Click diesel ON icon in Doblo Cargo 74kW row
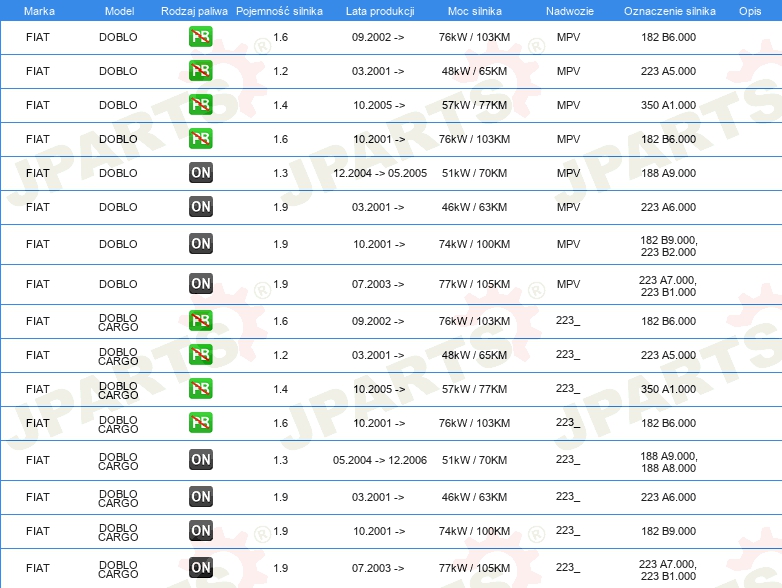Image resolution: width=782 pixels, height=588 pixels. tap(200, 530)
